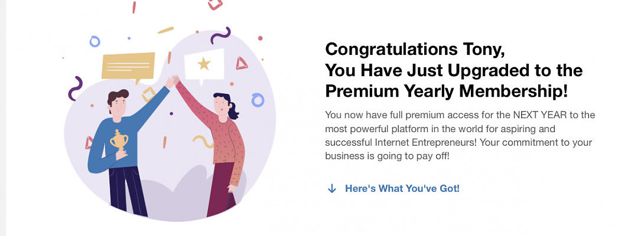Select the blue ring confetti right of the woman
Viewport: 644px width, 236px height.
[x=258, y=100]
